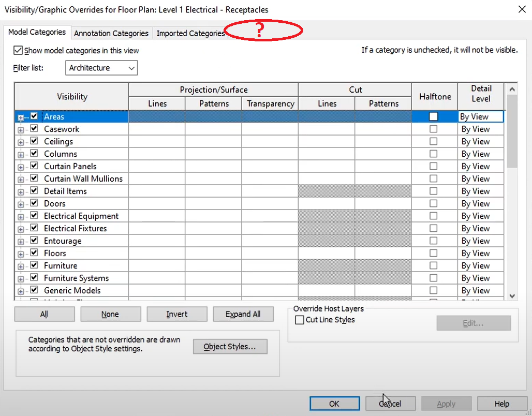Hide the Electrical Equipment category

(x=34, y=215)
